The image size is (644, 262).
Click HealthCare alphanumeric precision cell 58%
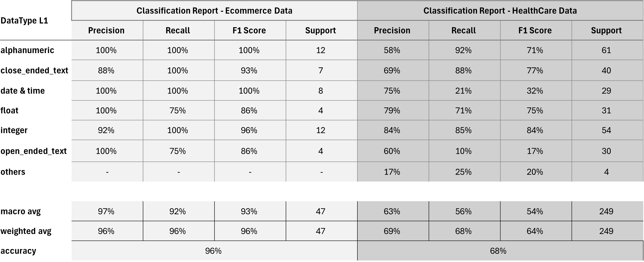tap(392, 50)
